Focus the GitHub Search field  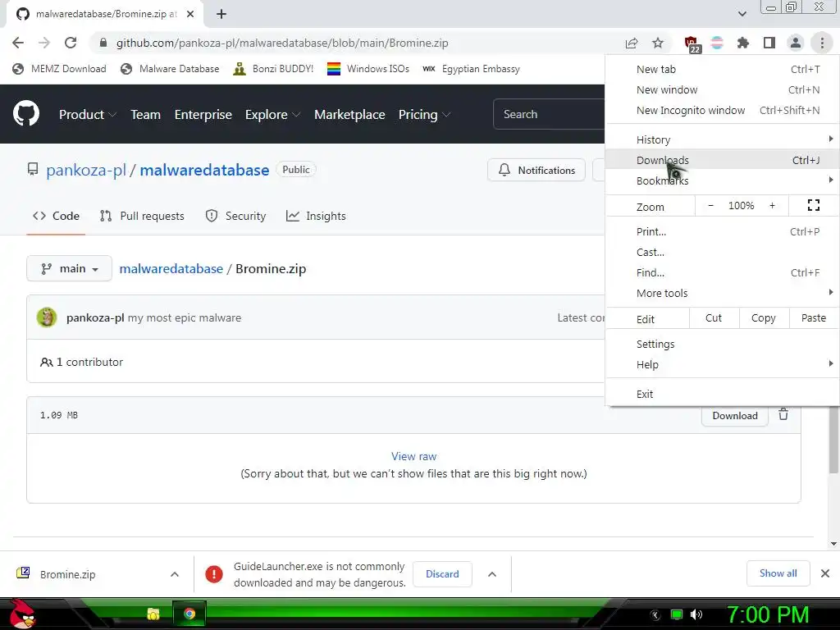(549, 114)
